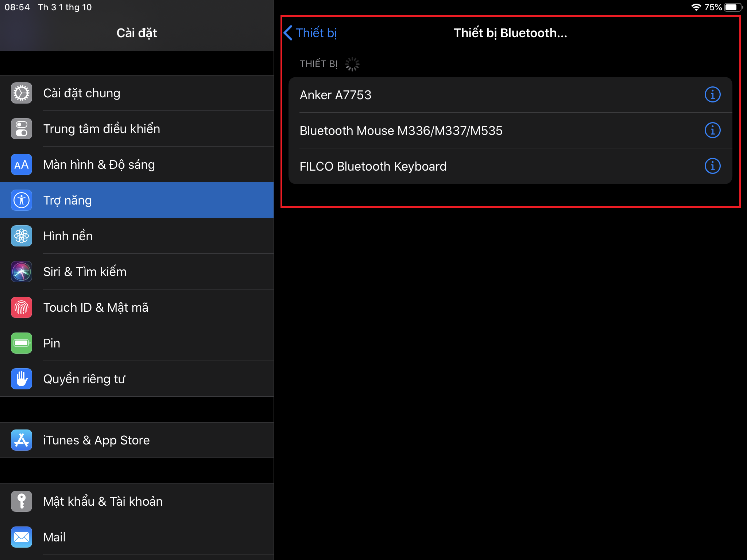
Task: Open Pin settings
Action: (137, 343)
